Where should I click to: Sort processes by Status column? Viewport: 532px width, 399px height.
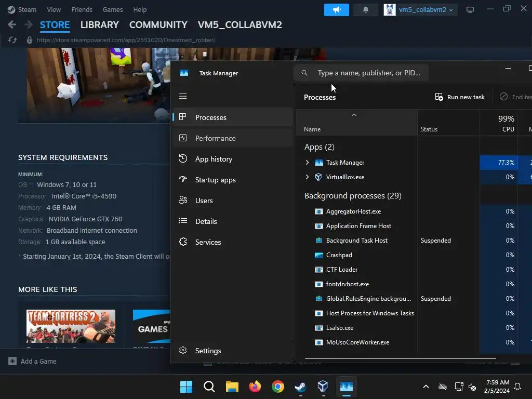click(x=448, y=123)
